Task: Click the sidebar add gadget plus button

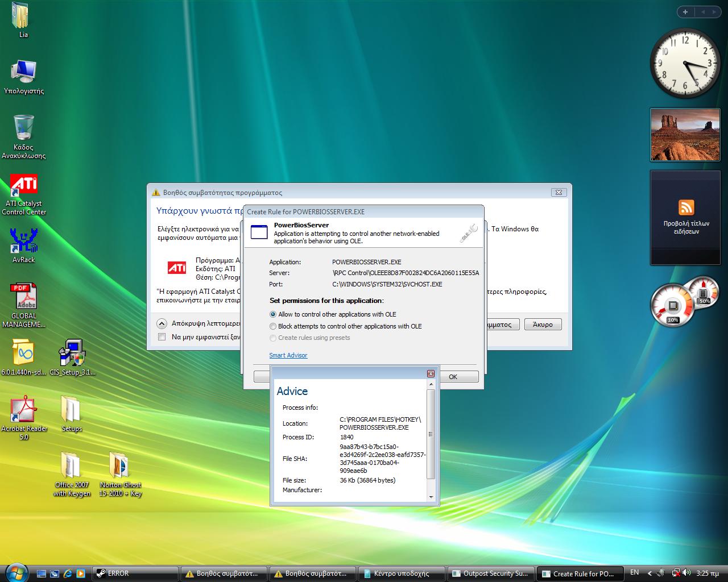Action: 685,11
